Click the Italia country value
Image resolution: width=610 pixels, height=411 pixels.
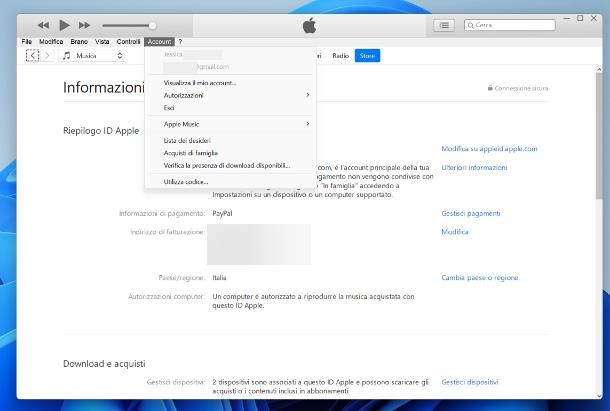219,278
